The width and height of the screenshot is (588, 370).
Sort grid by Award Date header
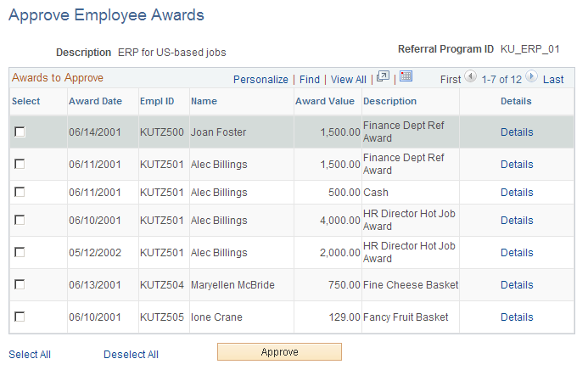point(95,101)
